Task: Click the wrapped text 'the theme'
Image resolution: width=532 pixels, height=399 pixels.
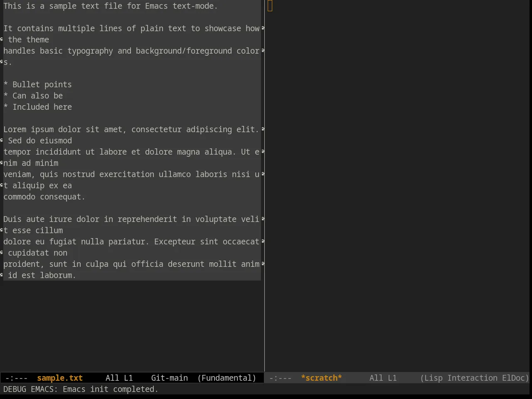Action: 28,39
